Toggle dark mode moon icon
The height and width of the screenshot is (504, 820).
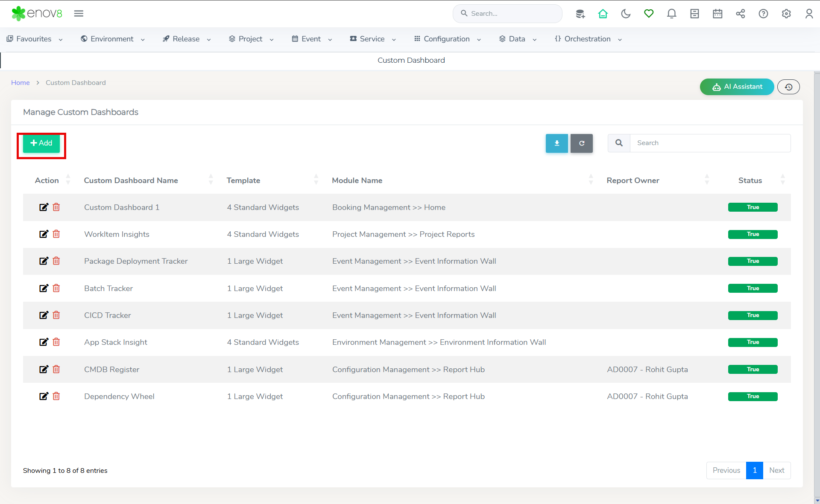point(626,14)
